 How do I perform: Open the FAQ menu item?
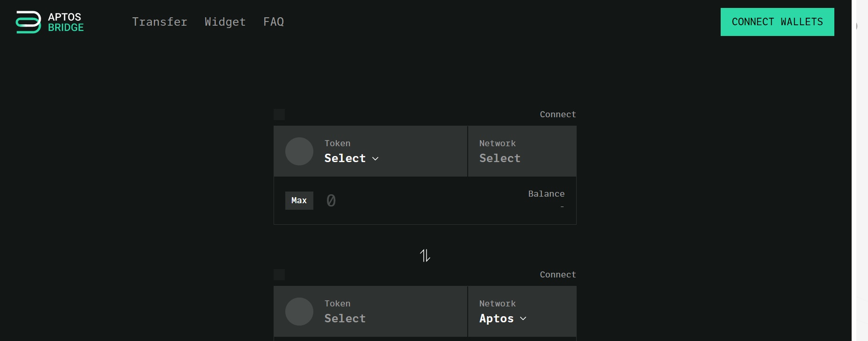[274, 22]
